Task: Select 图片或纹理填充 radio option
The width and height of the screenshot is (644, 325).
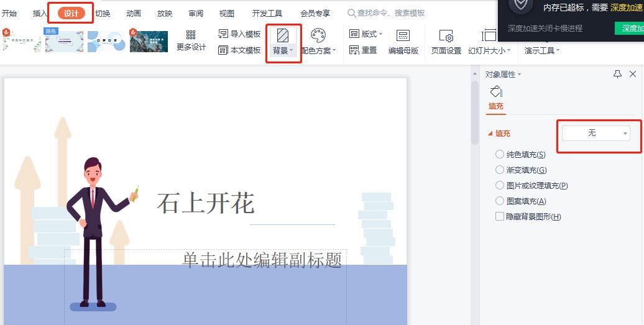Action: [x=500, y=185]
